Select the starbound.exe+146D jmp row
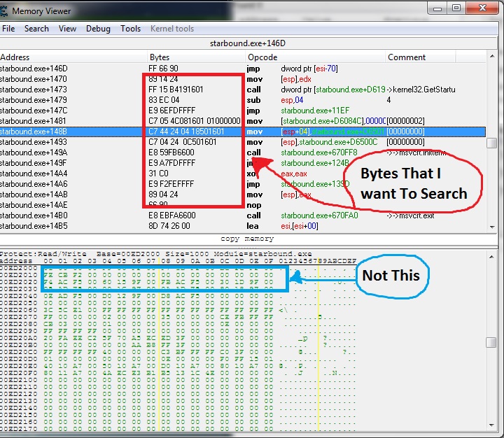504x438 pixels. click(x=243, y=69)
